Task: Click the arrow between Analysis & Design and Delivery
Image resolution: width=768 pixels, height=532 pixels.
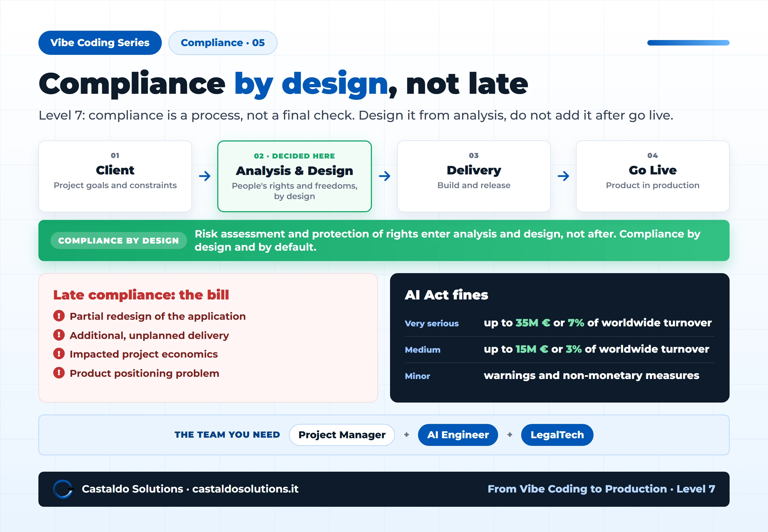Action: click(385, 176)
